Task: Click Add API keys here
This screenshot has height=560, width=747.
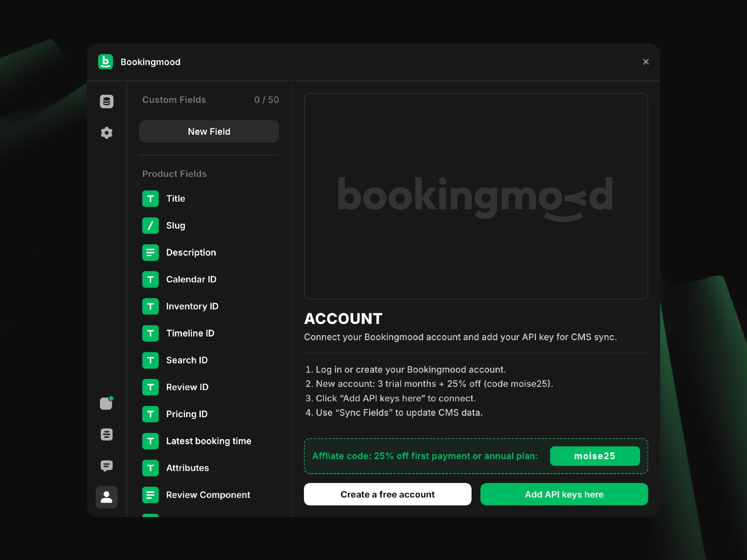Action: 564,494
